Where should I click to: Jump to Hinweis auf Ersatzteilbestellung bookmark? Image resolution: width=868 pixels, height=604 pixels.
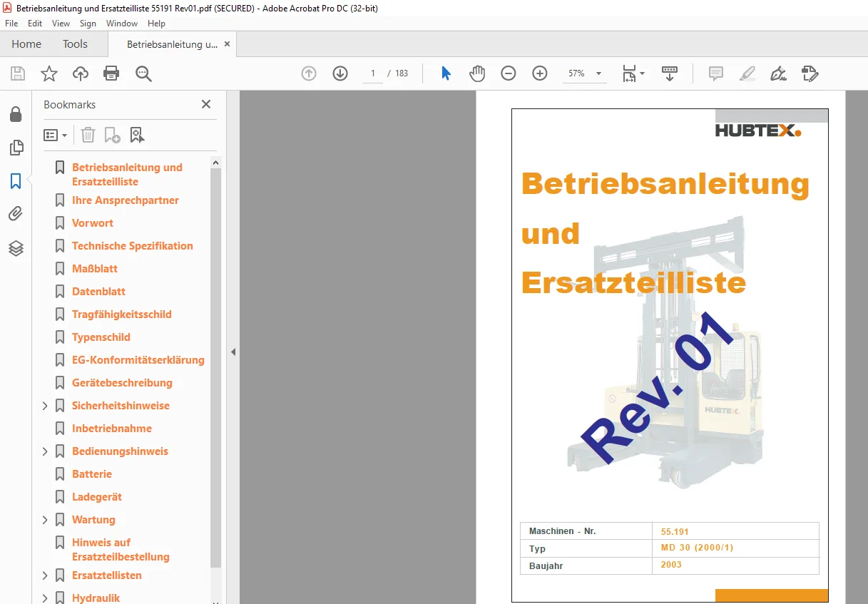pyautogui.click(x=121, y=550)
